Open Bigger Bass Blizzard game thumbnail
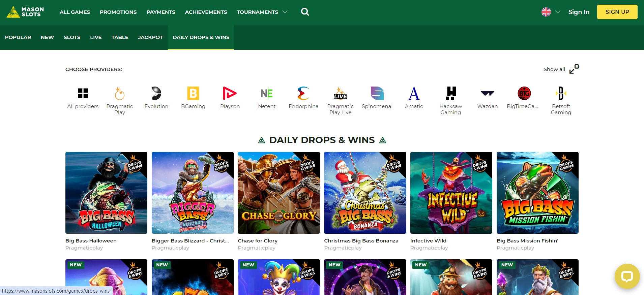Screen dimensions: 644x295 pos(193,193)
